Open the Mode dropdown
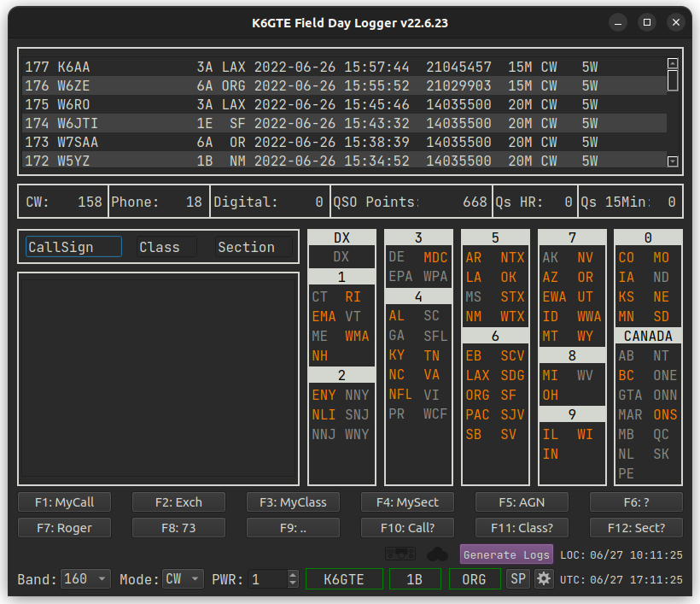Viewport: 700px width, 604px height. [184, 579]
